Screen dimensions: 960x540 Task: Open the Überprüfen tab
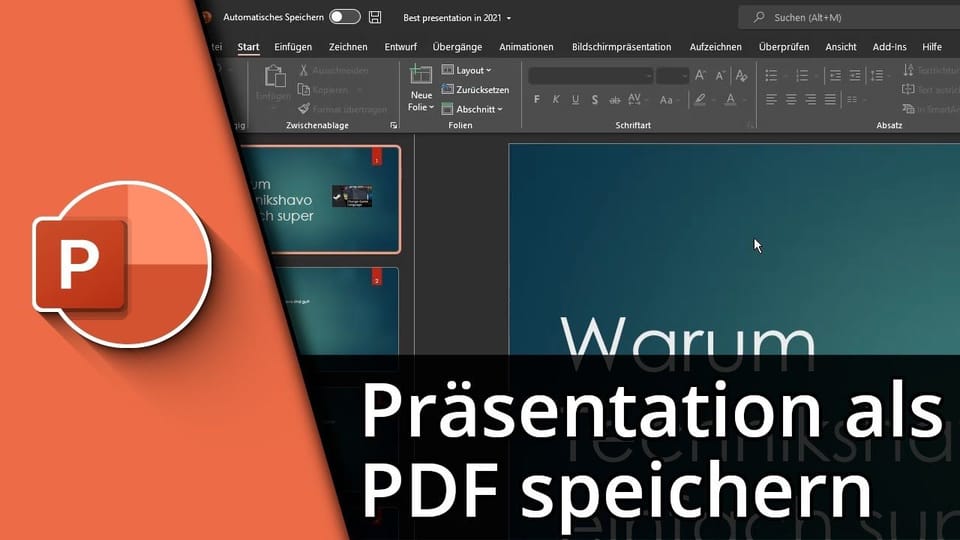point(784,47)
